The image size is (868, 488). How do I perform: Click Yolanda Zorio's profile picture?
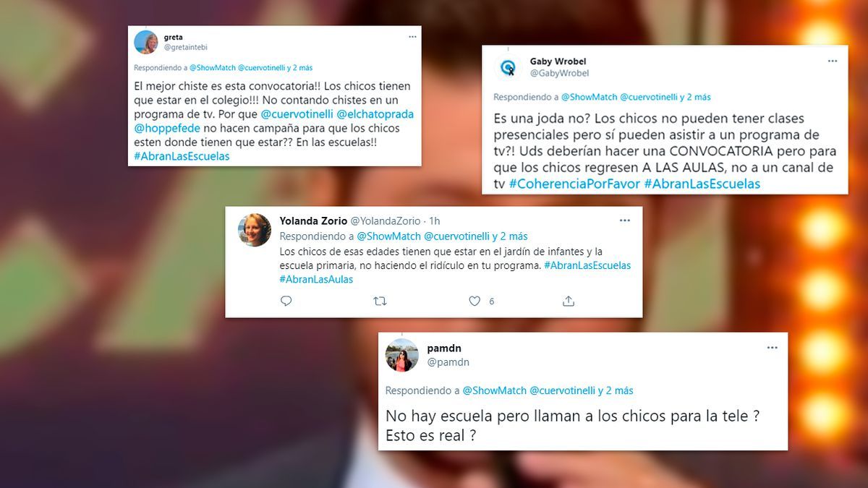(255, 230)
